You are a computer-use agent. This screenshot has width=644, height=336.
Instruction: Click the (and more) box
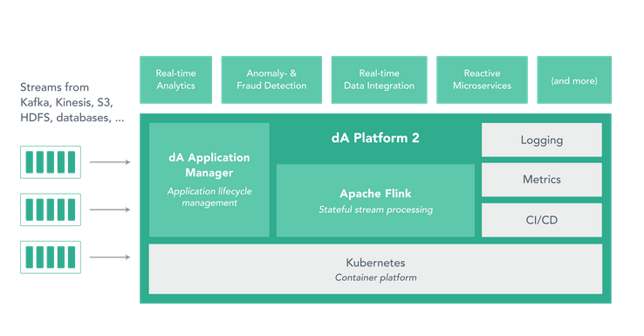(574, 79)
